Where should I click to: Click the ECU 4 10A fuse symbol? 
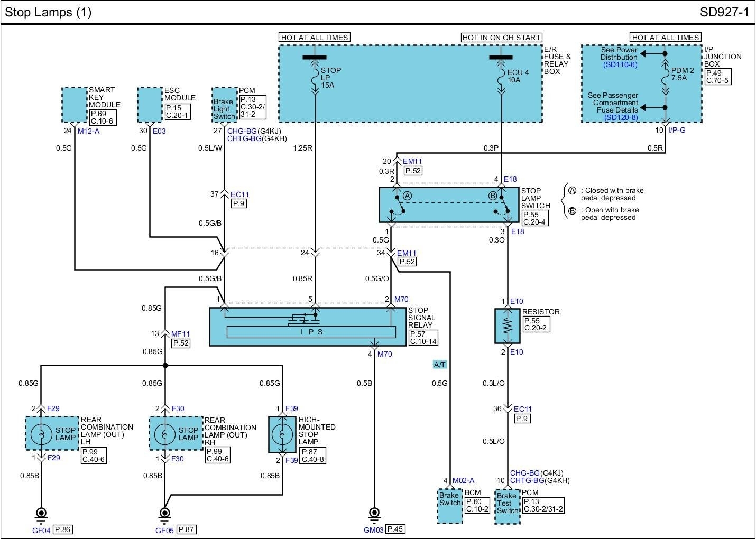pos(502,75)
